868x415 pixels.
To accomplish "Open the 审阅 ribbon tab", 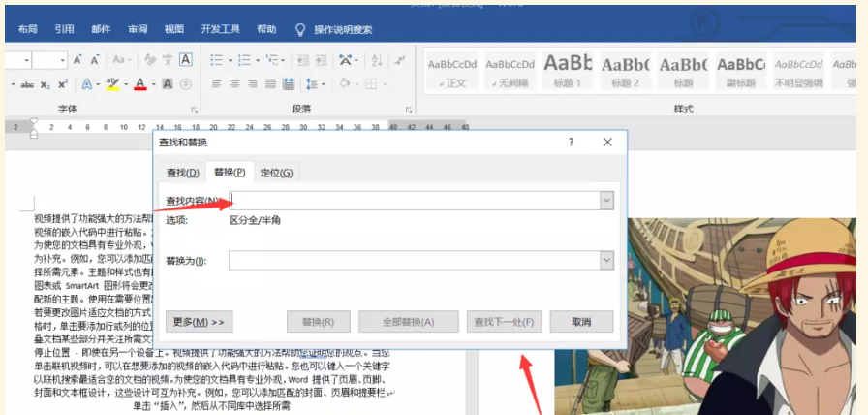I will tap(138, 29).
